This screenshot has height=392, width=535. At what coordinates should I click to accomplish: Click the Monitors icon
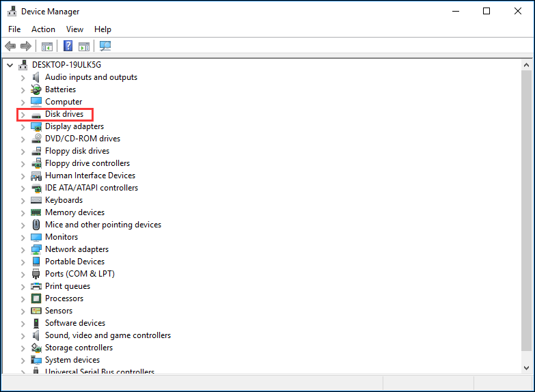pos(36,237)
